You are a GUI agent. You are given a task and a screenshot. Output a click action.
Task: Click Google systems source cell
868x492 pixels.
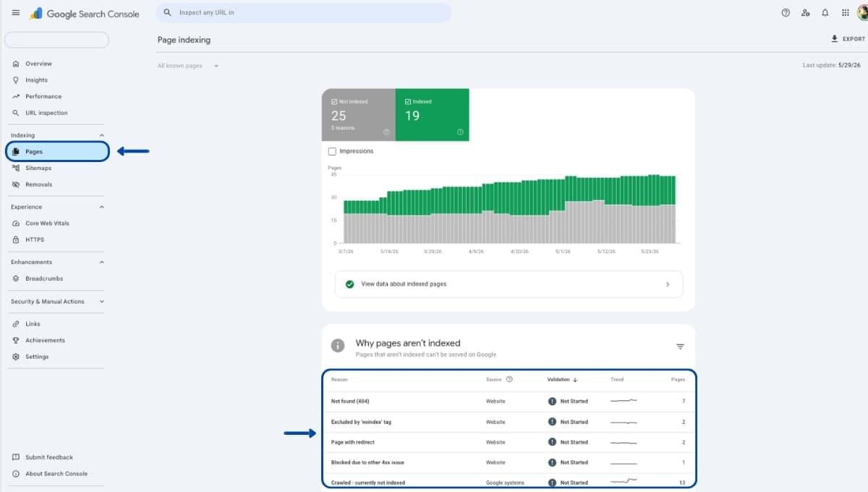coord(505,483)
